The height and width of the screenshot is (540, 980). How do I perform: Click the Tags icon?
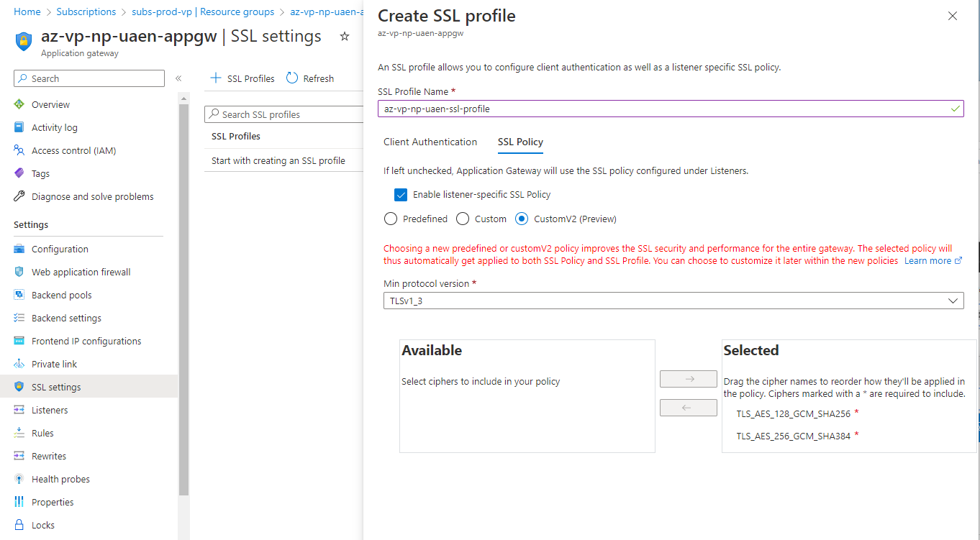coord(19,173)
